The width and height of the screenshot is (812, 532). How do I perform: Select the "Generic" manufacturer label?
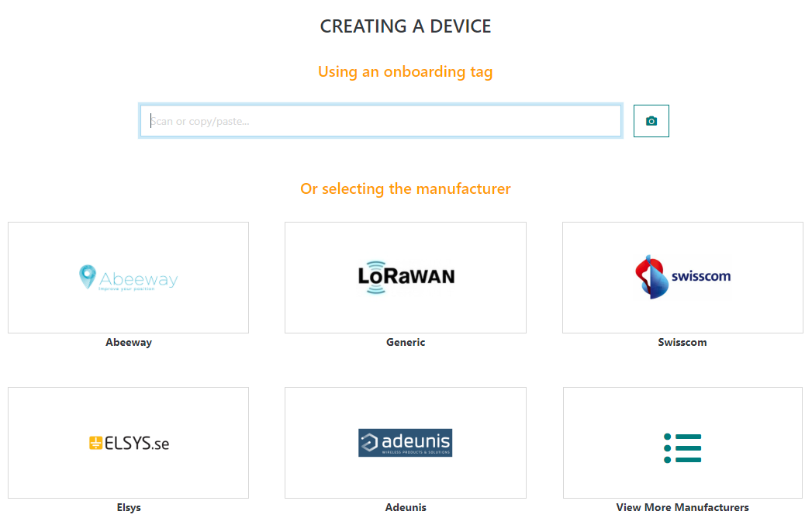[x=406, y=342]
